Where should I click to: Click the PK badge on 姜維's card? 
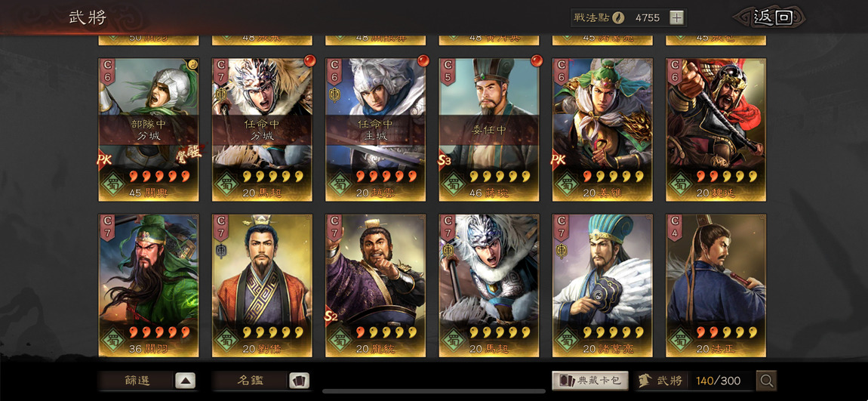click(558, 160)
